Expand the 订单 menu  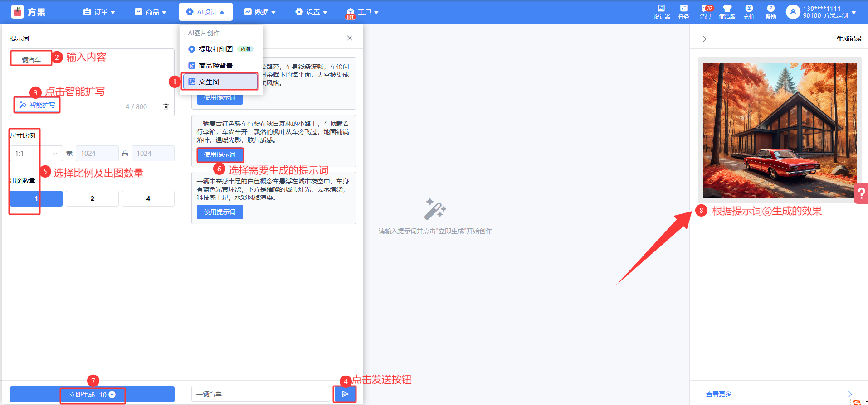pyautogui.click(x=99, y=12)
